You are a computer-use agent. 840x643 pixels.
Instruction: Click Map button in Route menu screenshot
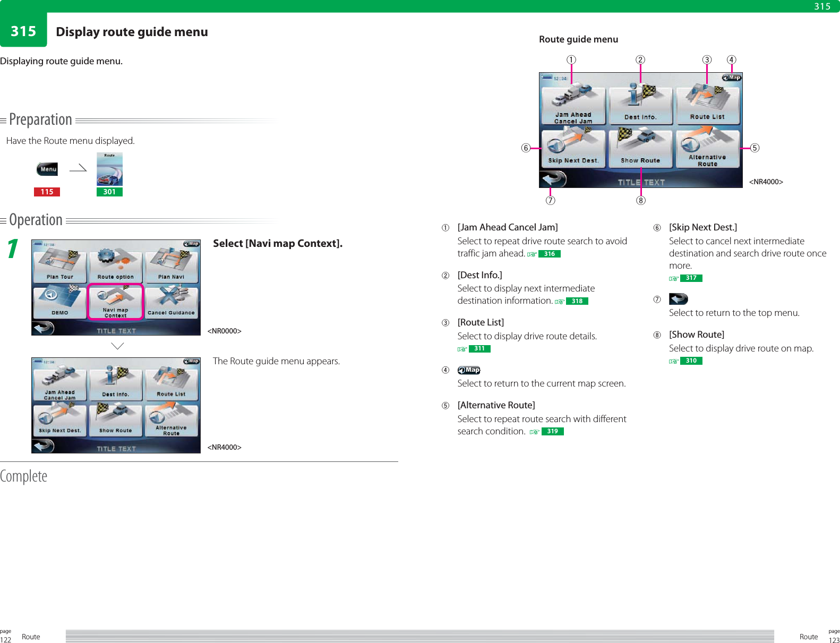pyautogui.click(x=191, y=244)
